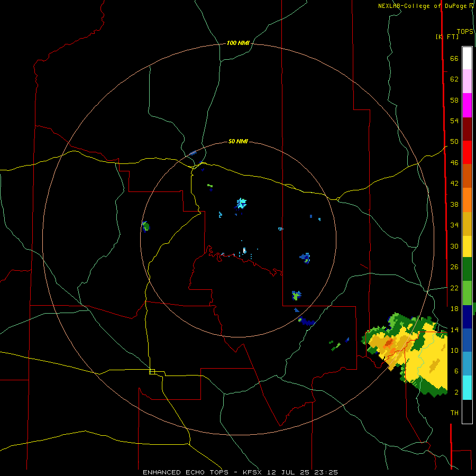This screenshot has height=476, width=476.
Task: Click the 23:25 timestamp in the caption
Action: point(326,472)
